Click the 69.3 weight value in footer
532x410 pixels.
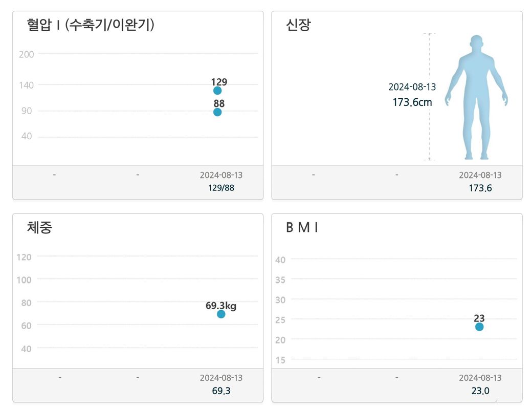click(221, 391)
